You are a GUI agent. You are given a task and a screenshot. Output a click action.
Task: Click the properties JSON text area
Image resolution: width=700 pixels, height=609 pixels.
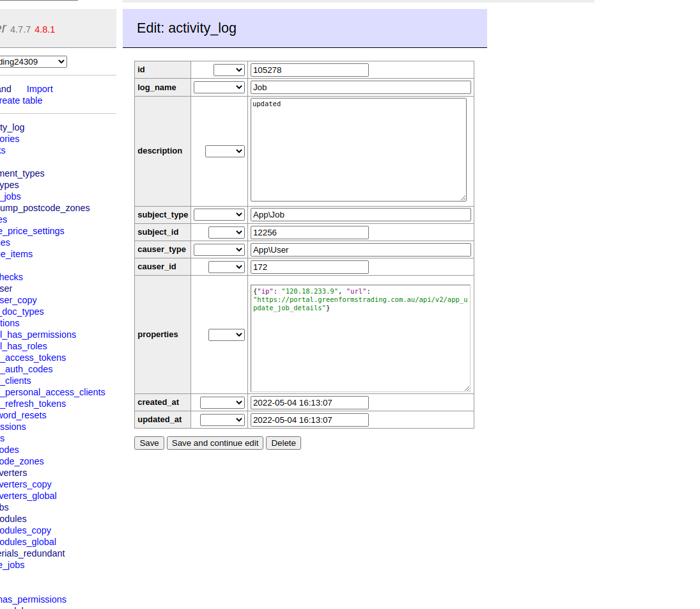coord(360,345)
